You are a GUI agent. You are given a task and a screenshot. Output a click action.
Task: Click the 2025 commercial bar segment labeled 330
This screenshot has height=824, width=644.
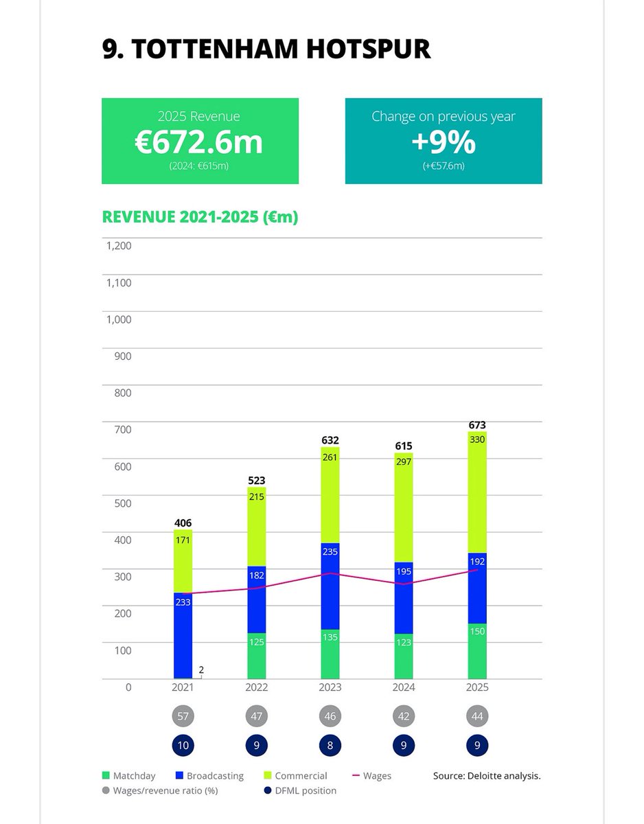(x=478, y=492)
